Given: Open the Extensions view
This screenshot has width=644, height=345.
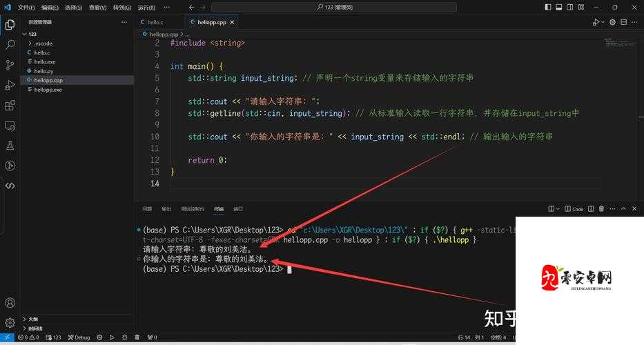Looking at the screenshot, I should [10, 106].
